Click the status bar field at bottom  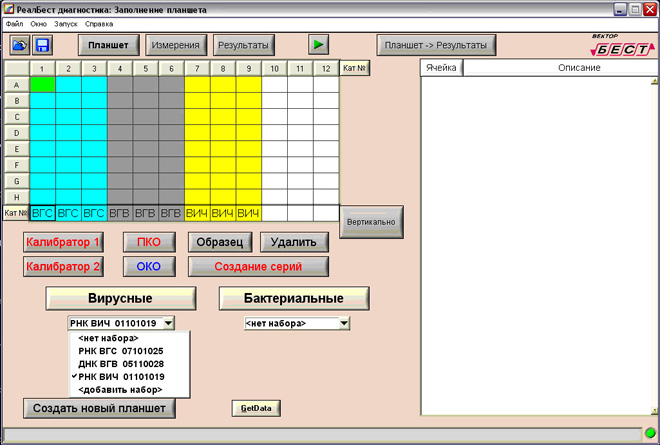click(x=322, y=434)
